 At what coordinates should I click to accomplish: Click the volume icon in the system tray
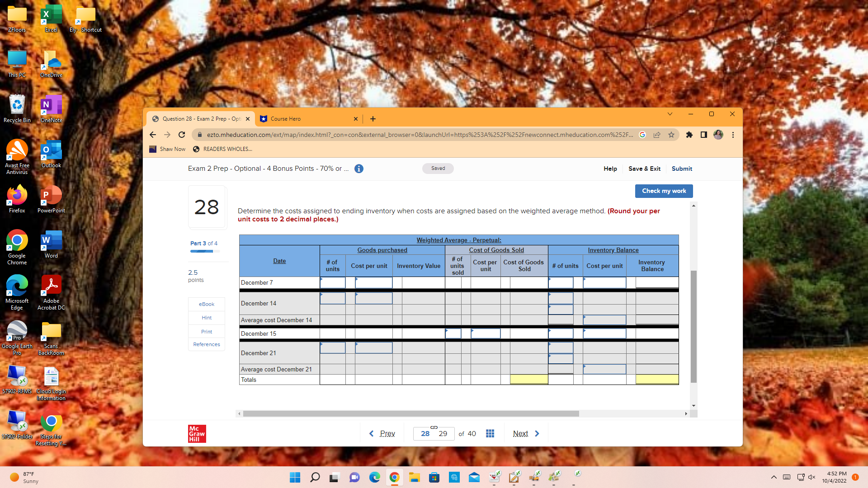pyautogui.click(x=812, y=477)
